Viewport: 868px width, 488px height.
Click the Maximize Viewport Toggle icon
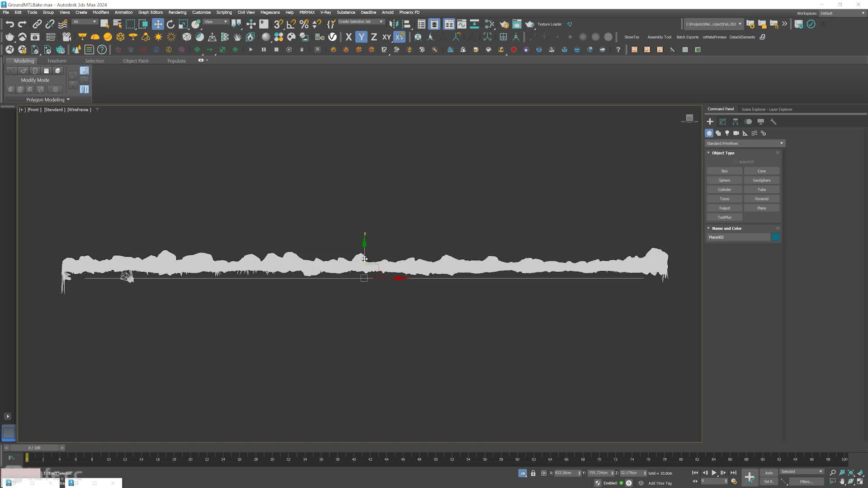pyautogui.click(x=860, y=482)
